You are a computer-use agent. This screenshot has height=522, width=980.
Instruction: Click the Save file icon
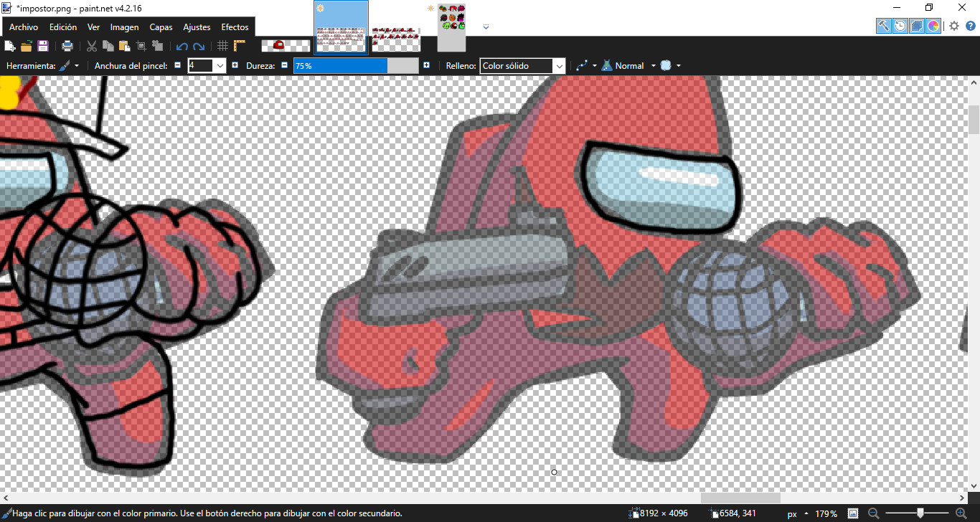click(x=42, y=46)
